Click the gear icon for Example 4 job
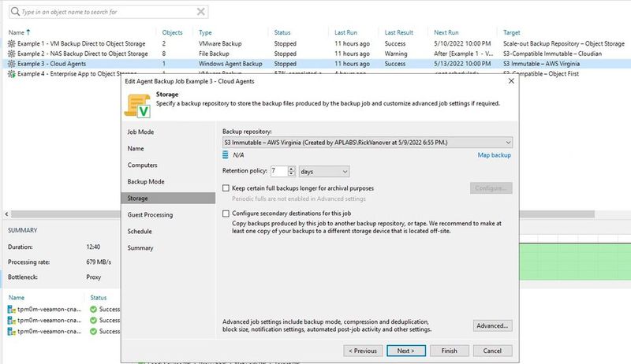631x364 pixels. 12,73
